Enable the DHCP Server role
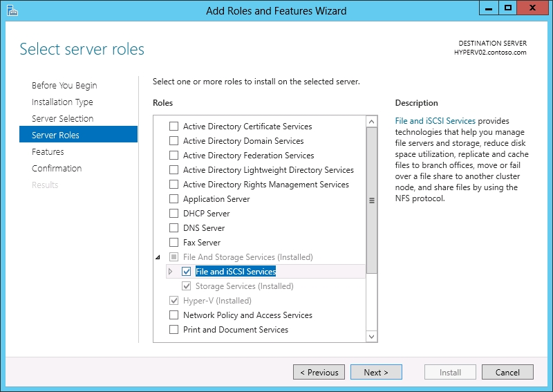553x392 pixels. point(174,214)
